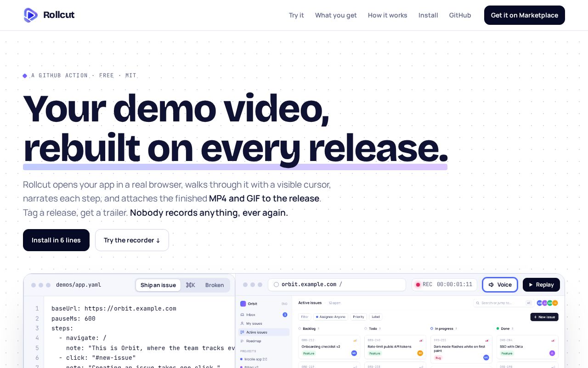The height and width of the screenshot is (368, 588).
Task: Click the MK avatar on Onboarding checklist card
Action: 354,353
